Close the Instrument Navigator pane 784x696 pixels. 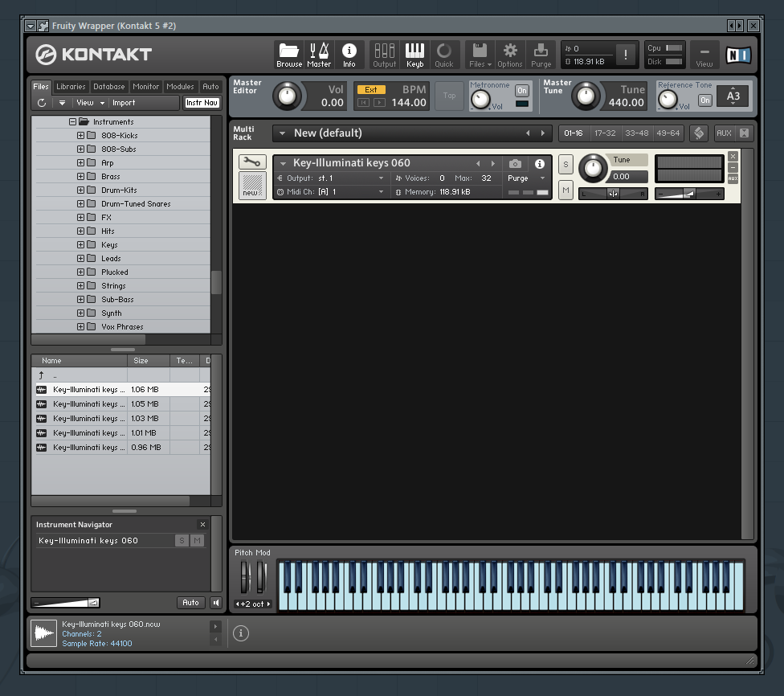(x=202, y=524)
